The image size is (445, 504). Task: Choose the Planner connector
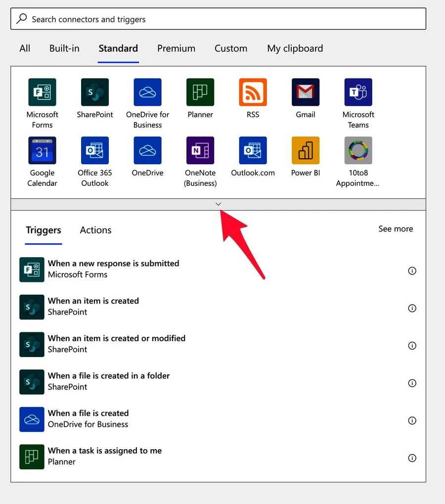pyautogui.click(x=200, y=92)
